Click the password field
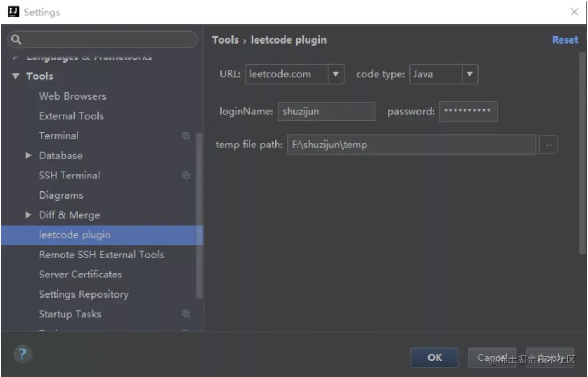 468,112
